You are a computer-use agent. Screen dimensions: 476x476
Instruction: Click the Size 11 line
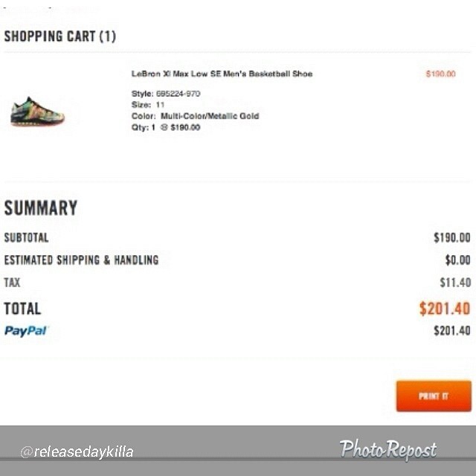tap(148, 105)
